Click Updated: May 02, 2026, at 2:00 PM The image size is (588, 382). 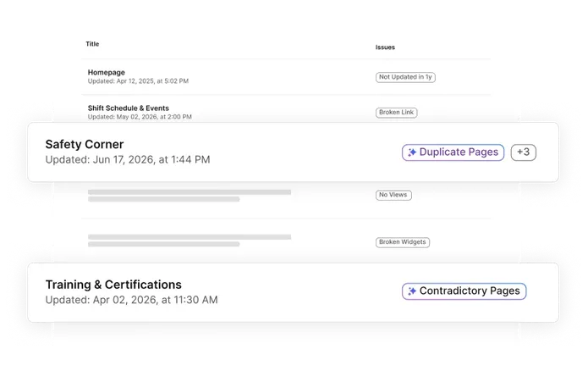point(140,117)
